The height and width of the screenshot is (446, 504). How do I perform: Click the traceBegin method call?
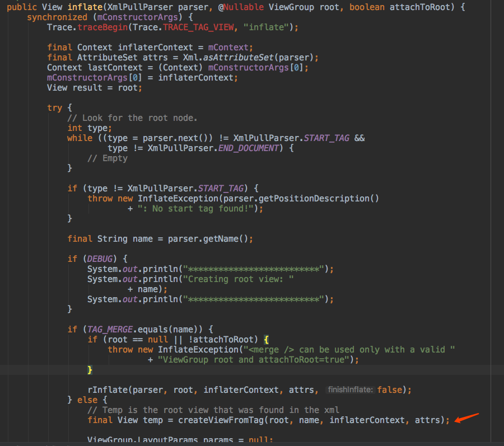[102, 27]
